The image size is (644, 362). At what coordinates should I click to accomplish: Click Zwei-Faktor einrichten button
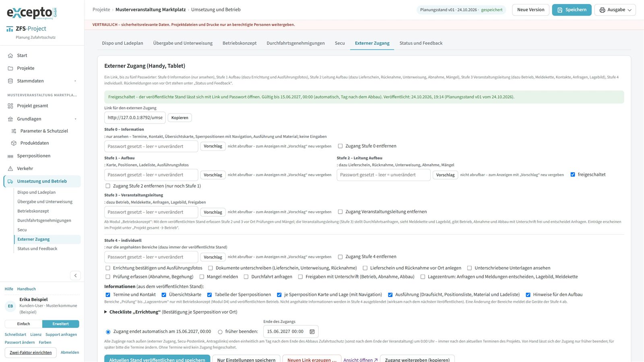tap(31, 352)
